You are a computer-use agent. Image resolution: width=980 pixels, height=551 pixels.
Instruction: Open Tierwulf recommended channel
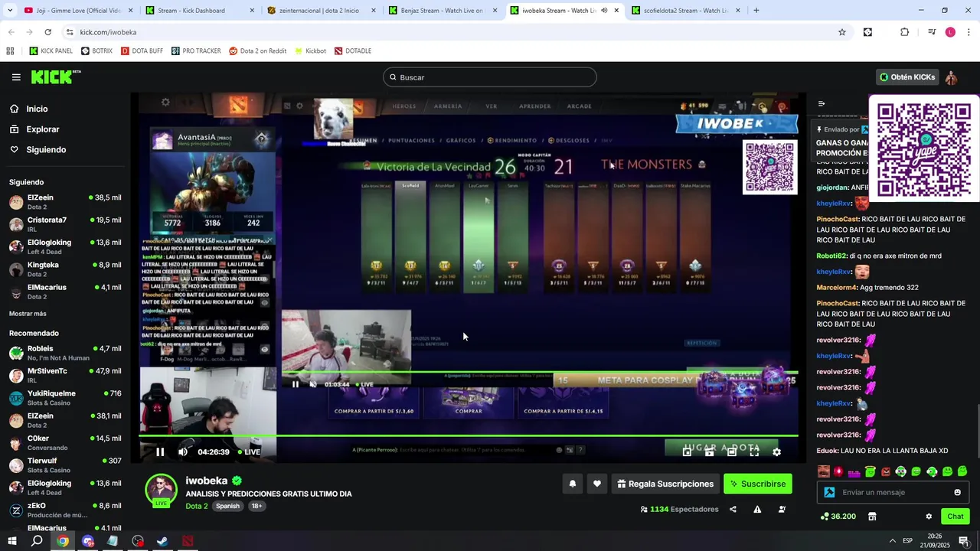[x=65, y=465]
